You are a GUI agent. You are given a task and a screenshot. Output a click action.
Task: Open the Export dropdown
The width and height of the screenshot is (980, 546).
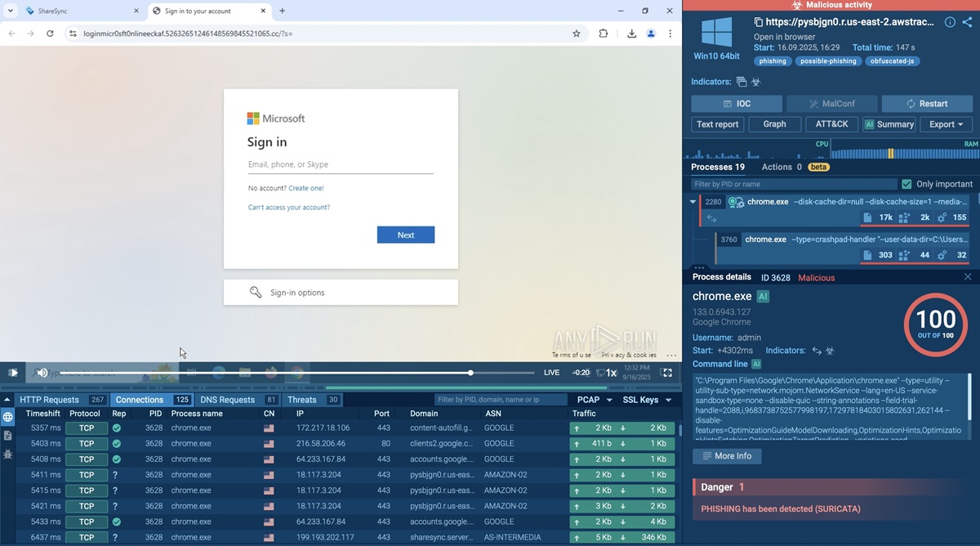946,124
